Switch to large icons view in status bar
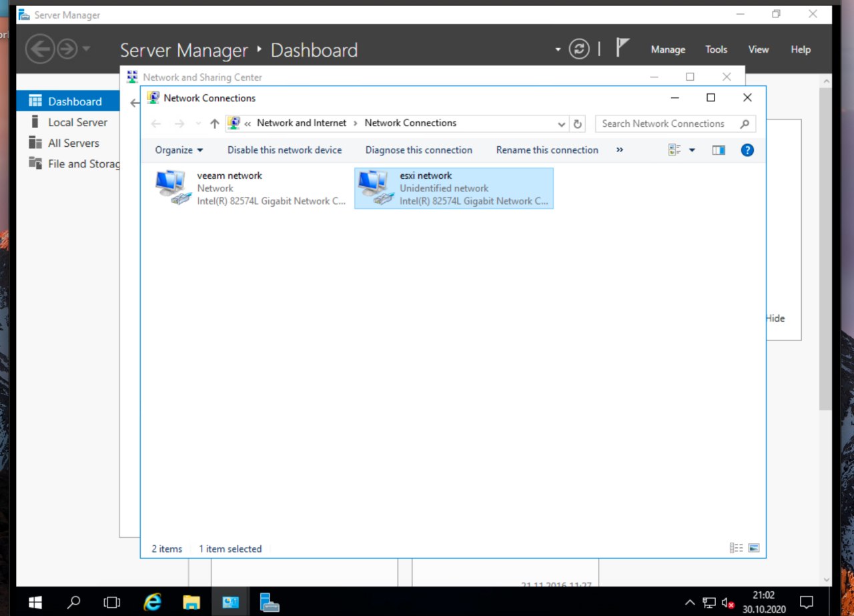 point(754,548)
